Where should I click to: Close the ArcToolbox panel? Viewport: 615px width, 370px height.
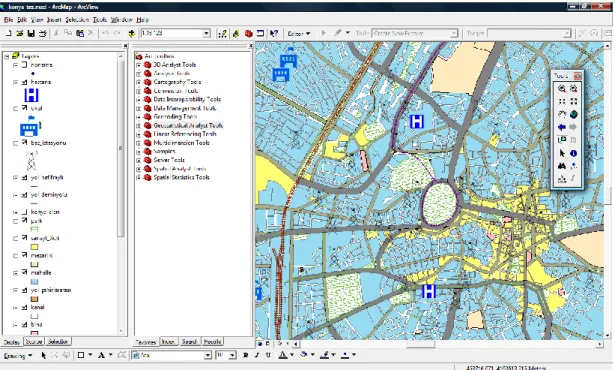tap(251, 46)
